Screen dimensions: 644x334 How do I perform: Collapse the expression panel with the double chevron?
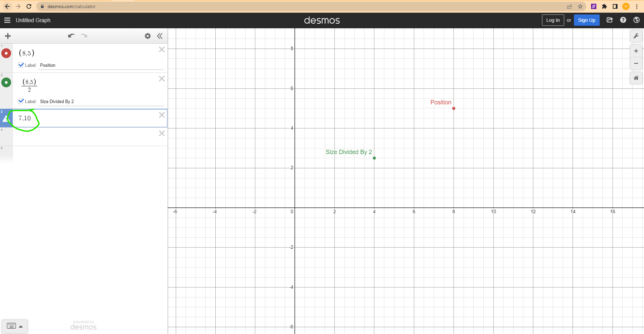click(x=160, y=36)
